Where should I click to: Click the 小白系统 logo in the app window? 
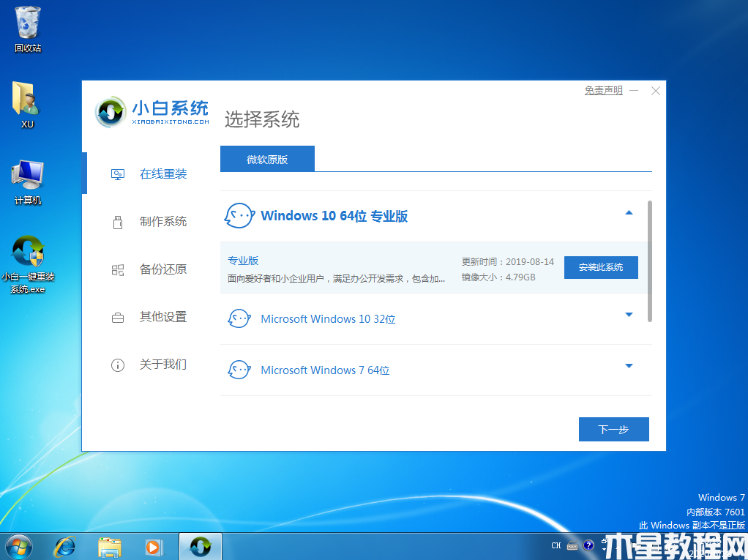coord(152,112)
